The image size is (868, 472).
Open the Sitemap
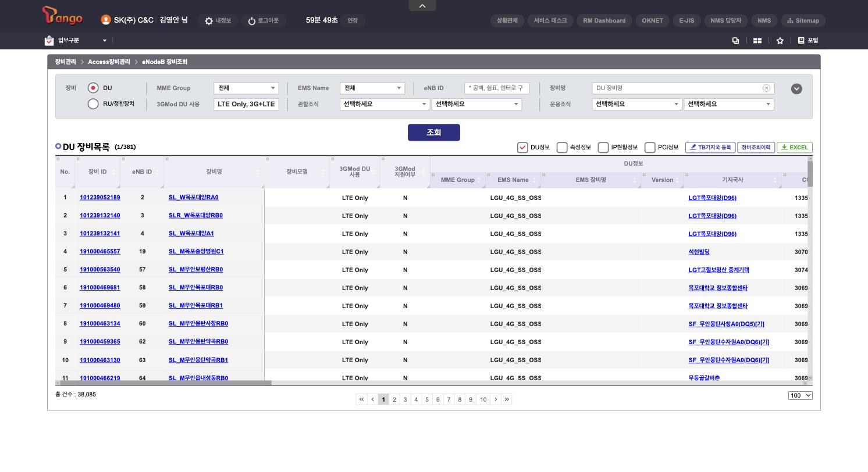pyautogui.click(x=803, y=20)
